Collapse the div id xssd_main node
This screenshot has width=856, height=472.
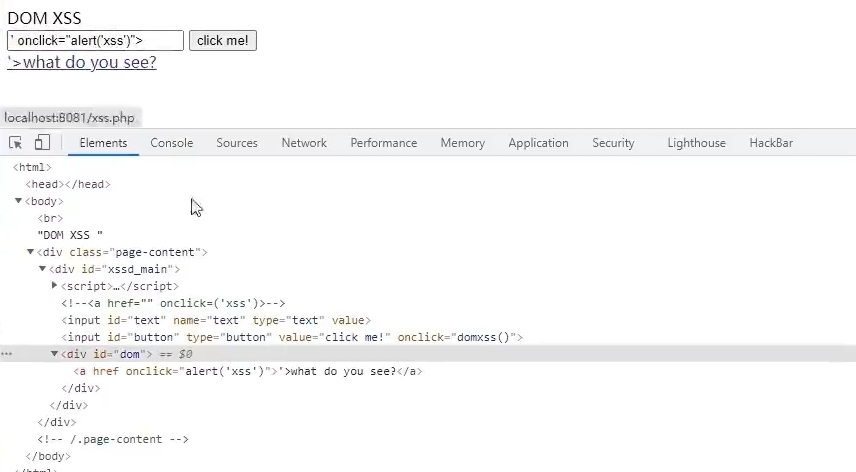[43, 268]
